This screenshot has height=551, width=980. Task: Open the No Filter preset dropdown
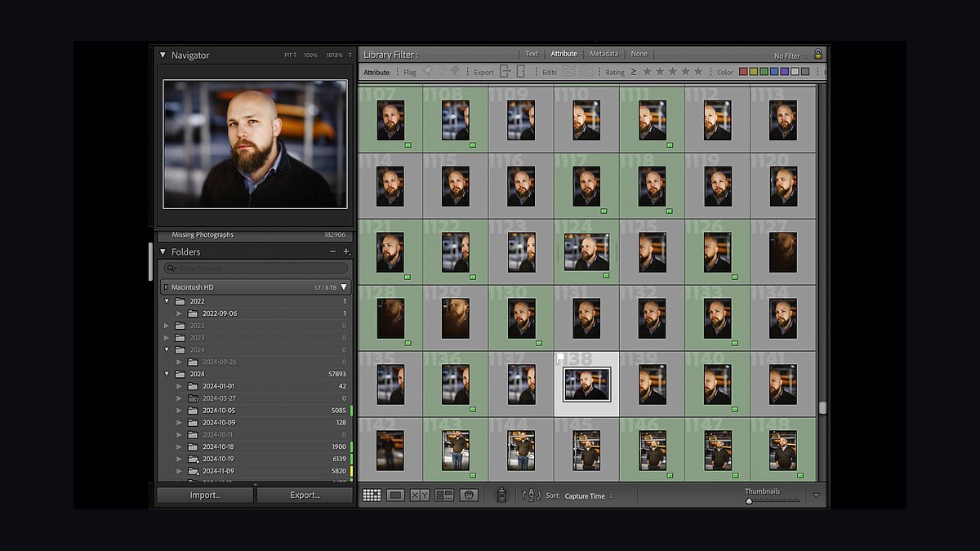(x=790, y=56)
